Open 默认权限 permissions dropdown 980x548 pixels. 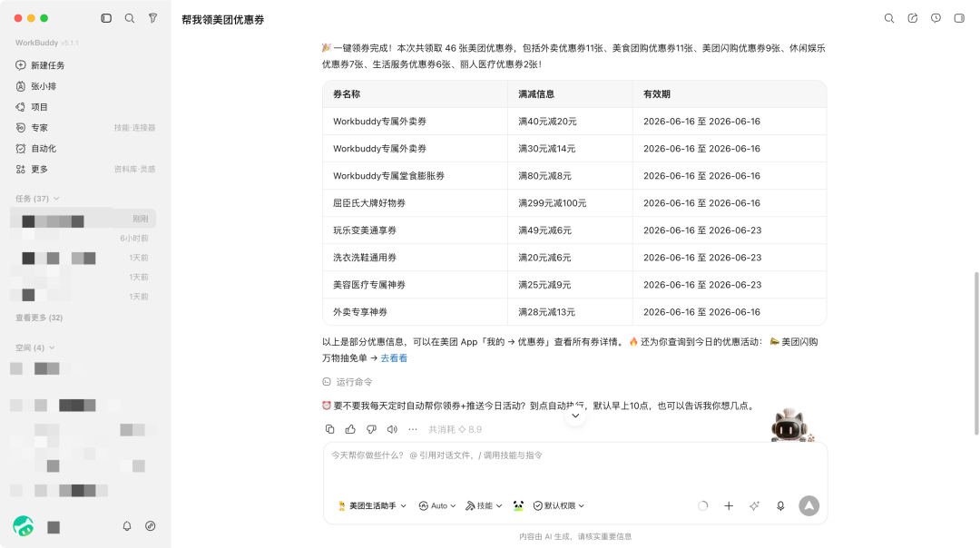coord(559,505)
